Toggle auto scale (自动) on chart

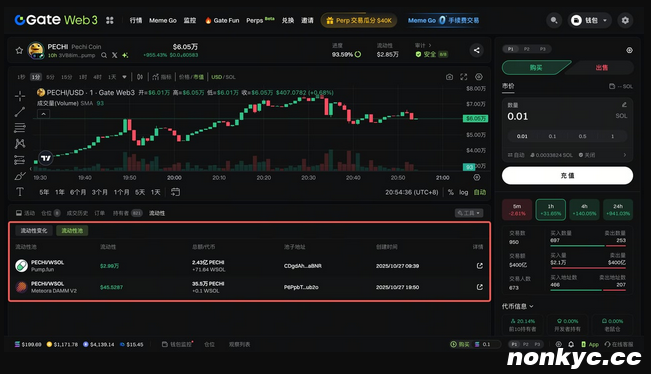pos(480,192)
